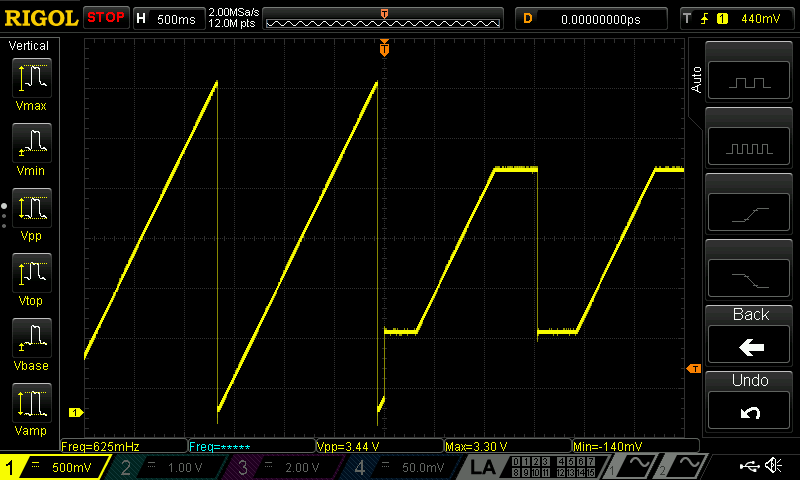Select the Vmin measurement icon

coord(30,149)
